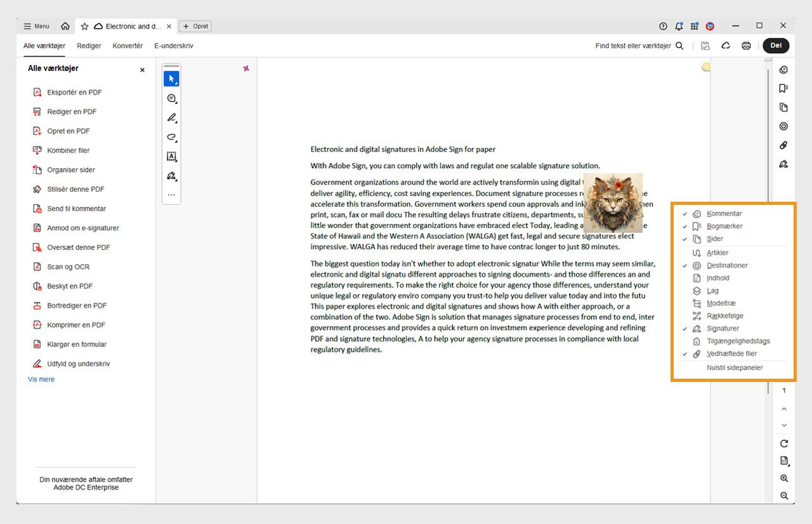Screen dimensions: 812x524
Task: Select the pencil drawing tool
Action: click(171, 118)
